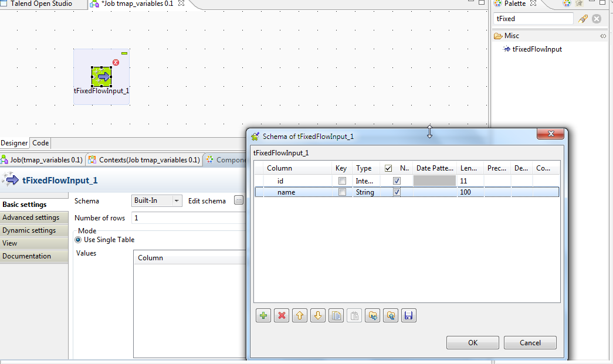Image resolution: width=613 pixels, height=364 pixels.
Task: Open the View settings section
Action: pyautogui.click(x=34, y=243)
